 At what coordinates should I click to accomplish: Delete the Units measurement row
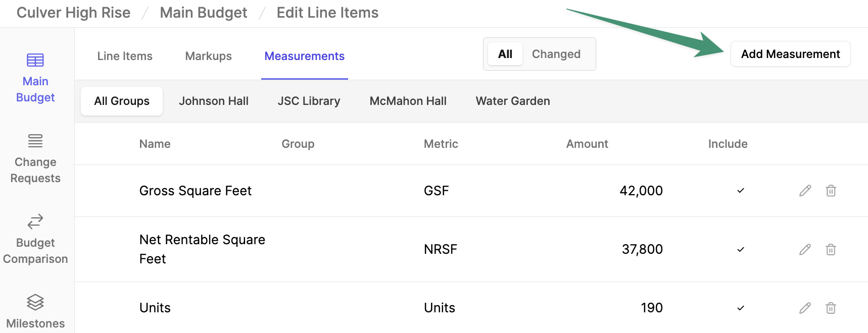(x=831, y=308)
